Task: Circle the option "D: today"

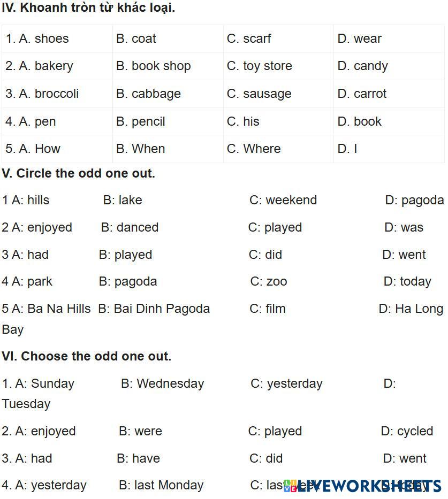Action: [407, 281]
